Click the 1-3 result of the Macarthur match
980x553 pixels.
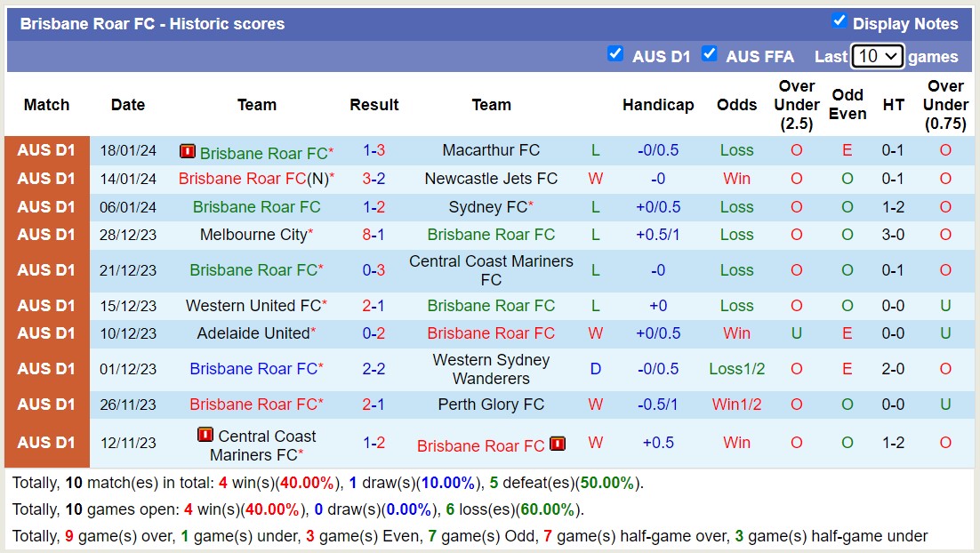pyautogui.click(x=374, y=150)
